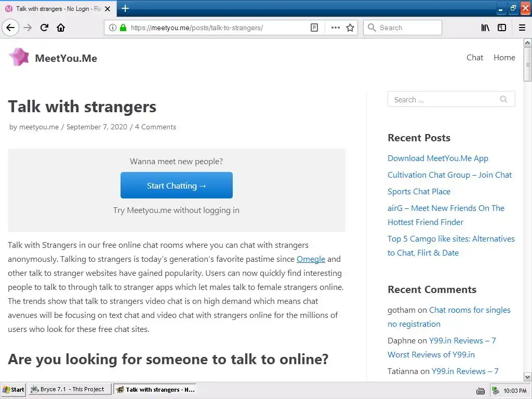Open a new tab with the plus icon

coord(125,8)
